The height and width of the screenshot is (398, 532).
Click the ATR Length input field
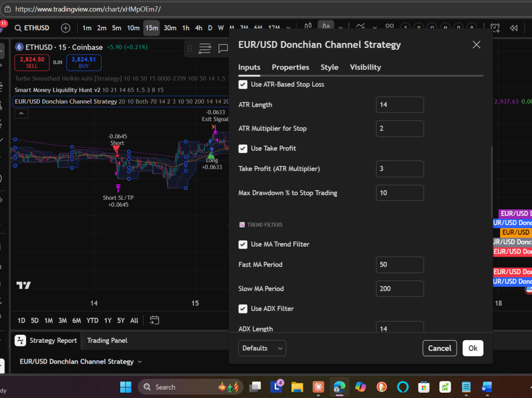coord(400,105)
